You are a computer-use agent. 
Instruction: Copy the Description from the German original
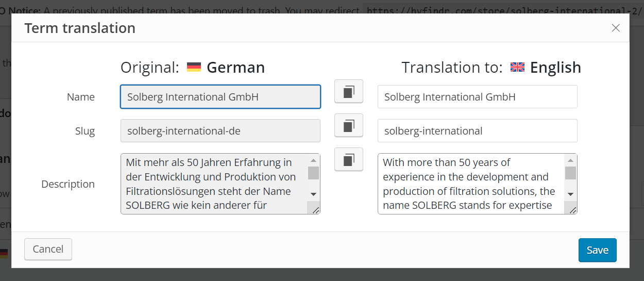pyautogui.click(x=349, y=159)
